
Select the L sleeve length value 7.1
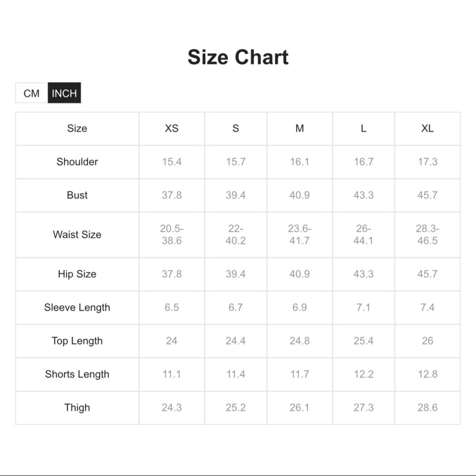pyautogui.click(x=364, y=307)
